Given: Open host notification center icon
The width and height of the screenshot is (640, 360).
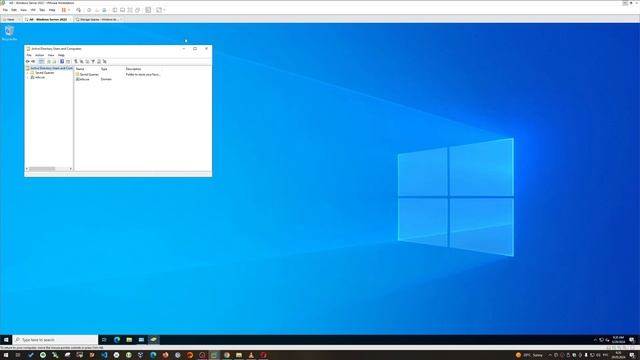Looking at the screenshot, I should coord(632,355).
